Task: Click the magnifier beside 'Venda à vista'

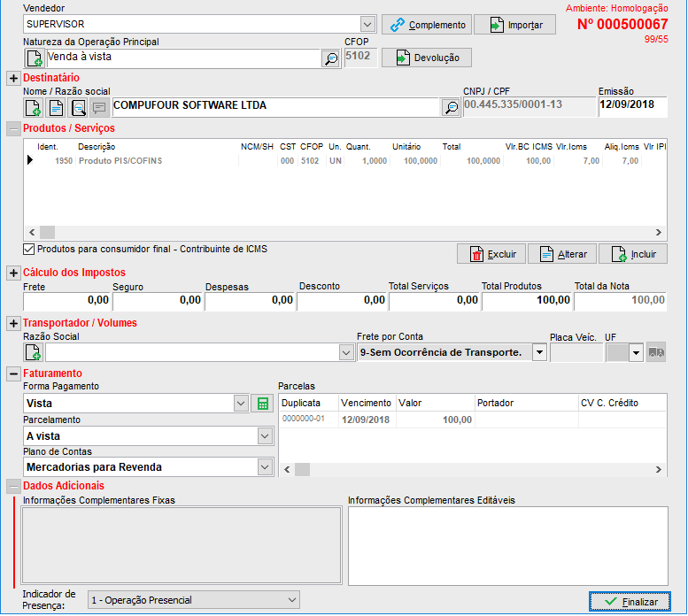Action: pyautogui.click(x=330, y=58)
